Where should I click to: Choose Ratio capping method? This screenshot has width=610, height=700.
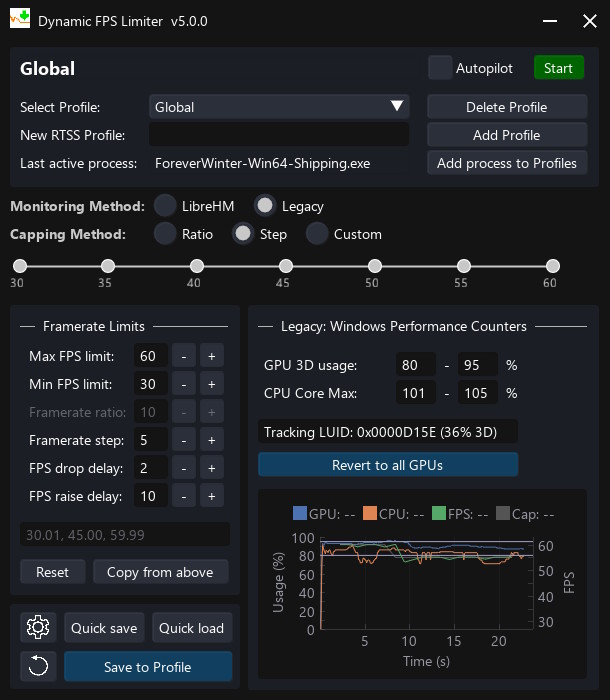(165, 234)
